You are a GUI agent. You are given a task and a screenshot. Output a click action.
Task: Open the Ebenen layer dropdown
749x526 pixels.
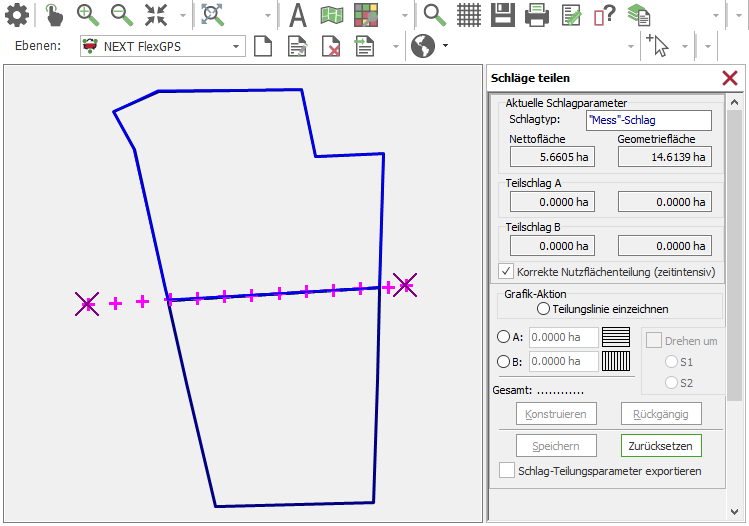236,46
